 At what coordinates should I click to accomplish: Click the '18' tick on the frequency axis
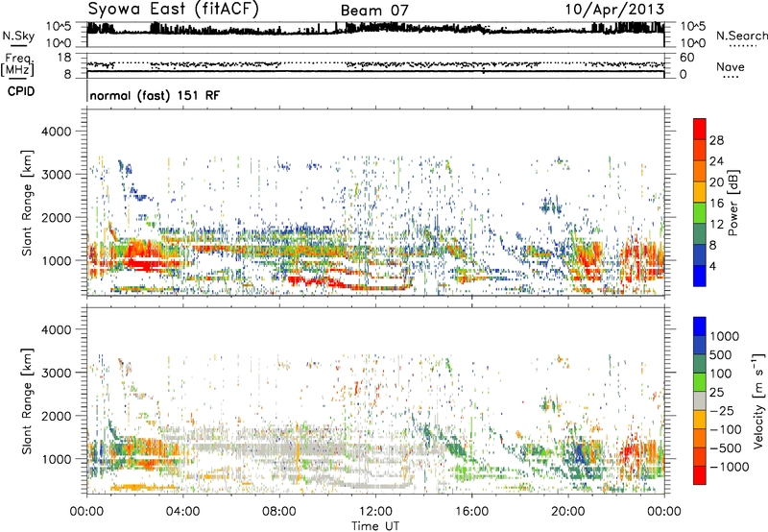click(x=64, y=58)
